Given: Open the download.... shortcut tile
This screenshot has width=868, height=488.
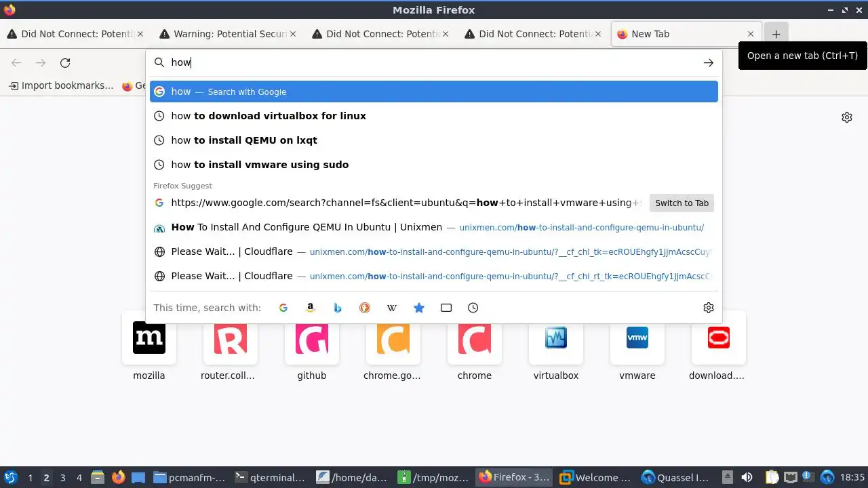Looking at the screenshot, I should (719, 346).
